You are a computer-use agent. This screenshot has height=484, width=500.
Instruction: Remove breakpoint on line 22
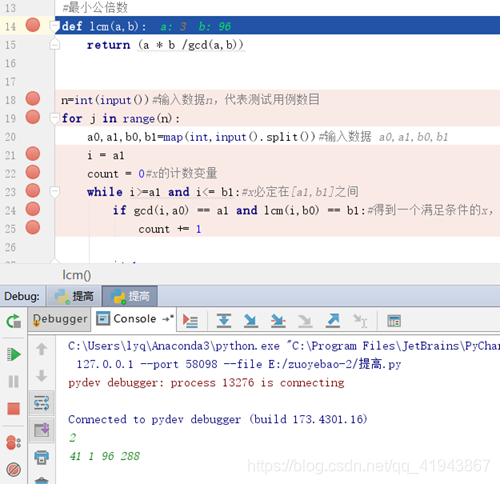[33, 173]
